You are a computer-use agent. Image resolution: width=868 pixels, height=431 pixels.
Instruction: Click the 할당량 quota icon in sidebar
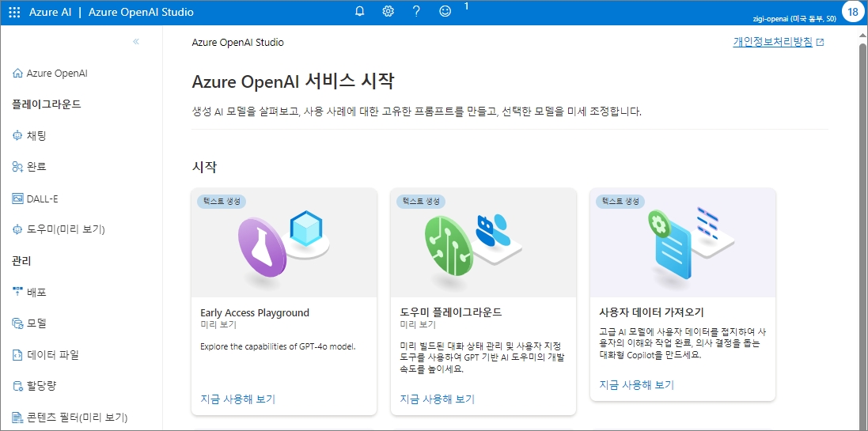coord(17,386)
